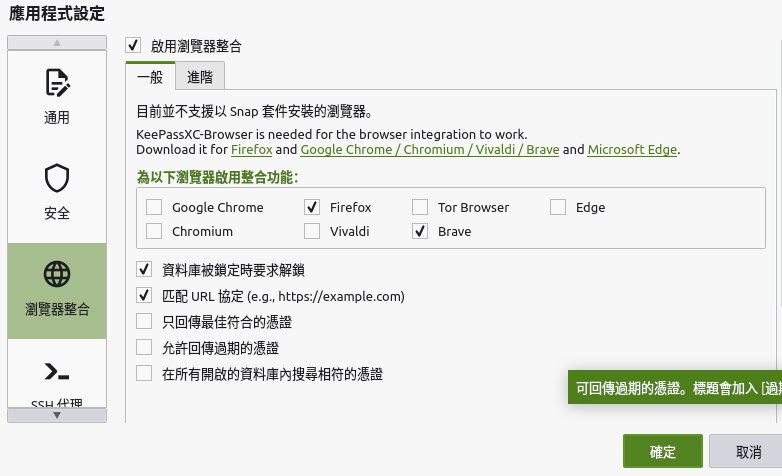The image size is (782, 476).
Task: Switch to the 進階 tab
Action: 199,77
